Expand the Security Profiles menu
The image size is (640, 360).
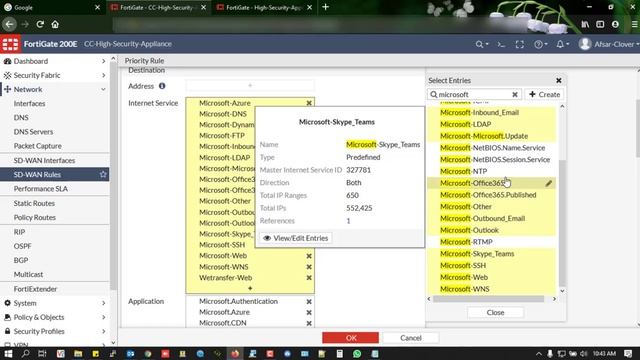point(55,331)
